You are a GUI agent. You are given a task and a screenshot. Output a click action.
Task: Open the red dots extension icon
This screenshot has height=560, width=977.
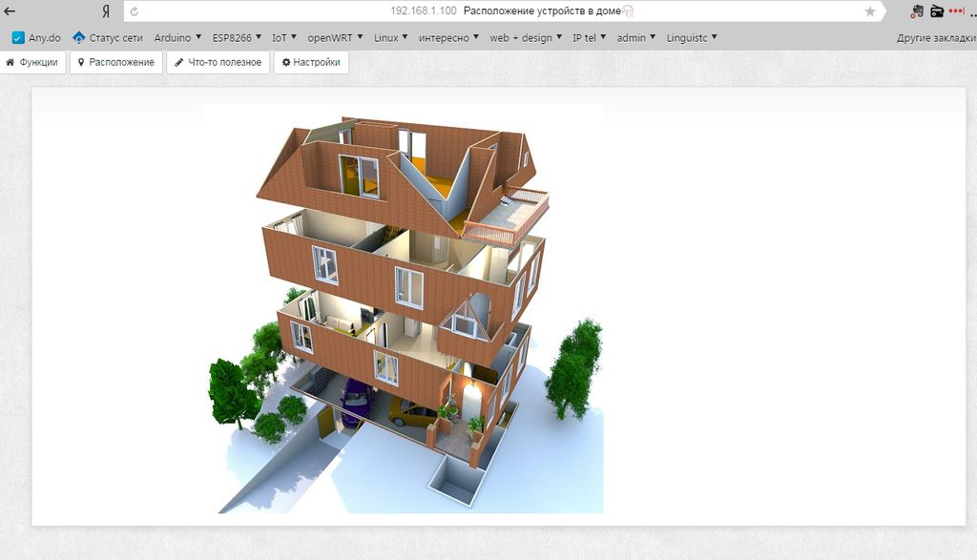956,10
